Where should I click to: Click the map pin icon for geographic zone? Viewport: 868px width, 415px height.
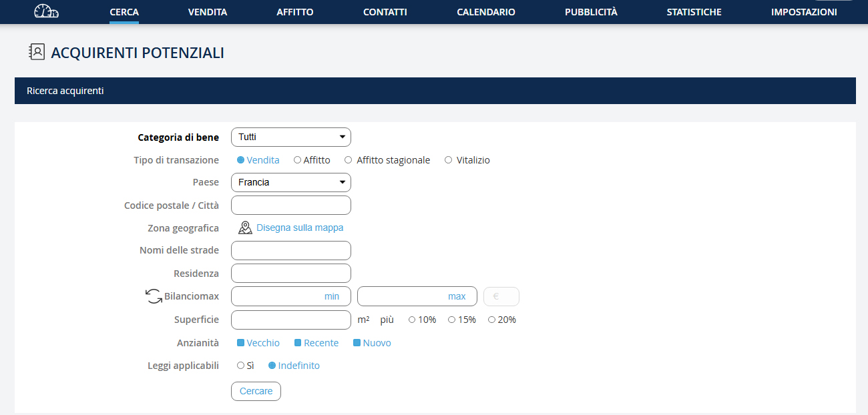[245, 228]
